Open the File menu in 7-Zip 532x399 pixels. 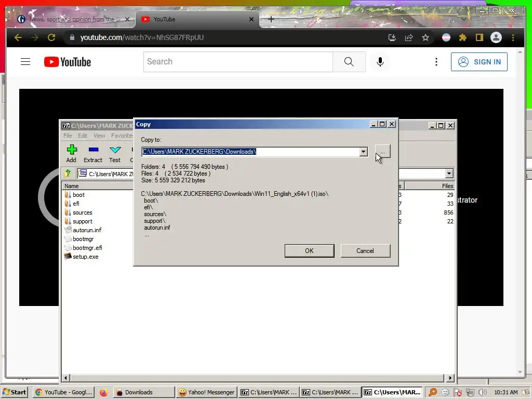point(68,136)
